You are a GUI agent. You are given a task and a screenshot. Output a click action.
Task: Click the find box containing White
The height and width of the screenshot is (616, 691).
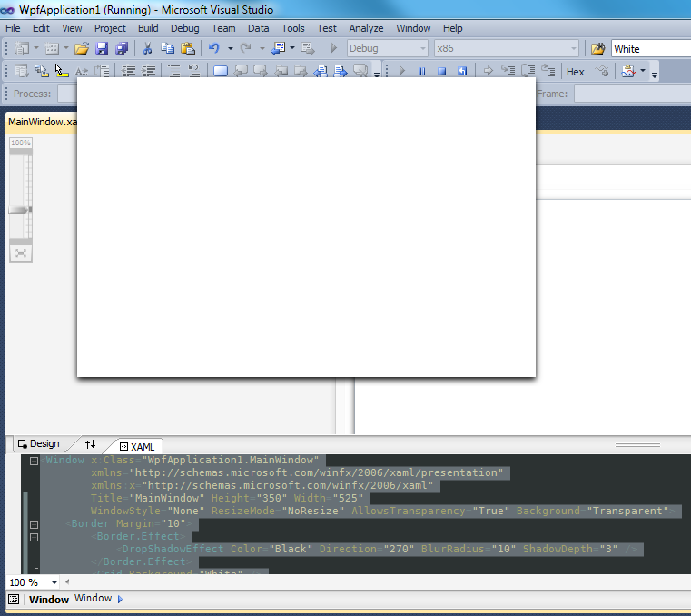point(651,48)
